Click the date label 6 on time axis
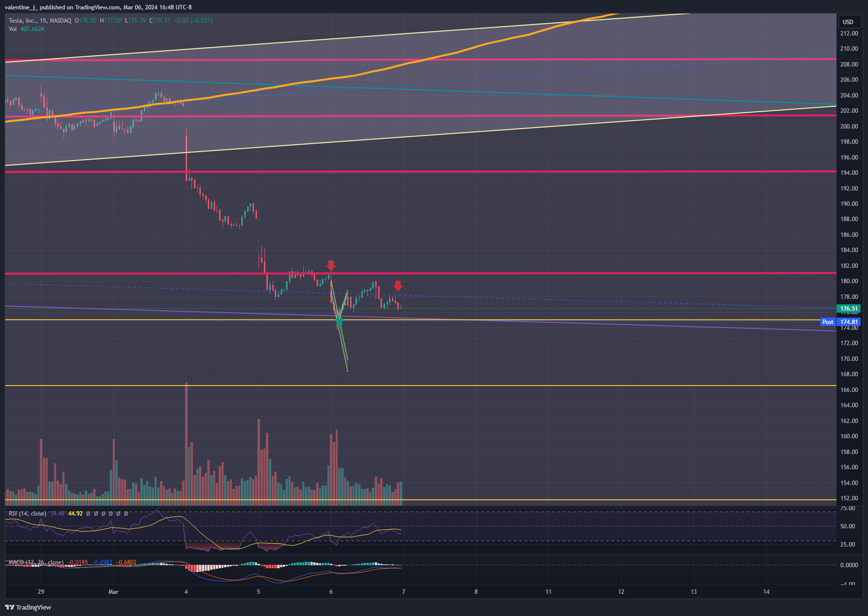Viewport: 868px width, 616px height. pos(331,592)
